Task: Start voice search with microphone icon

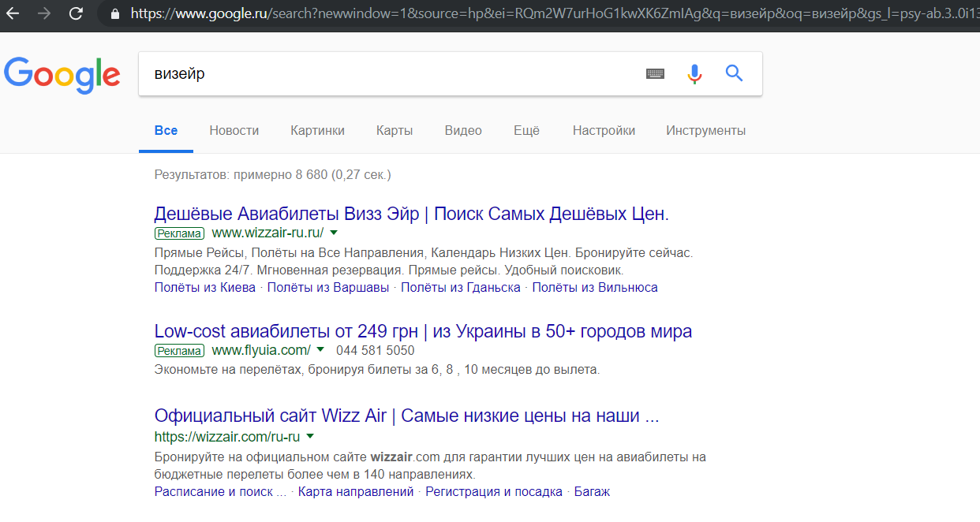Action: [x=694, y=74]
